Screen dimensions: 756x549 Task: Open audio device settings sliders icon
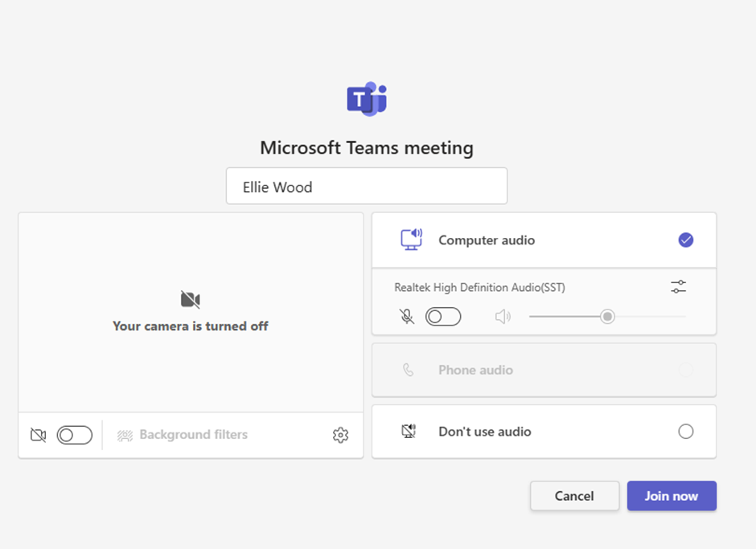[x=678, y=287]
